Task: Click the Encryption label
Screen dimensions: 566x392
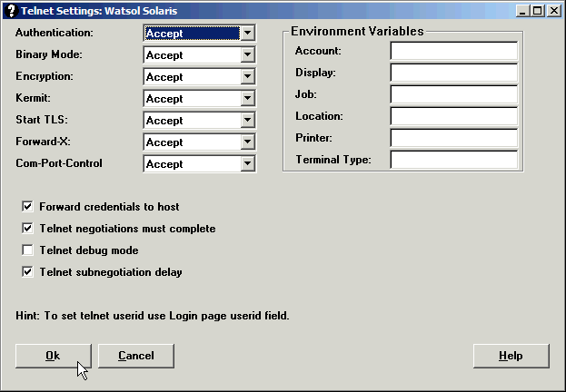Action: pyautogui.click(x=44, y=76)
